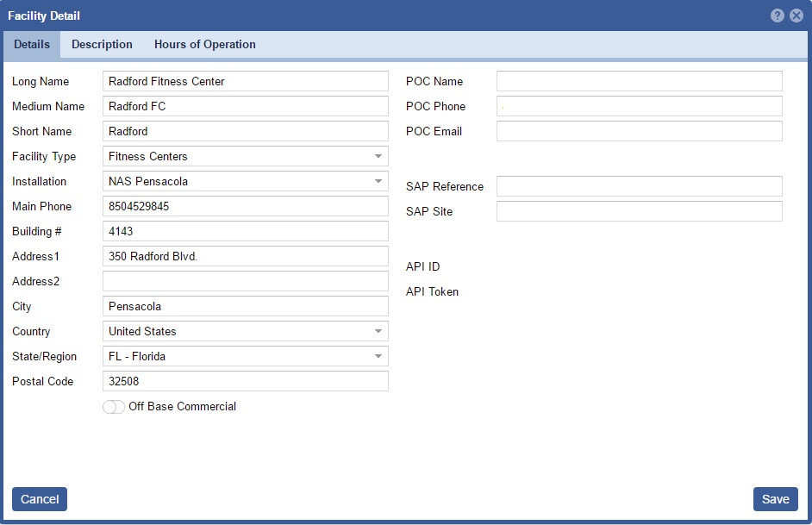
Task: Open the Installation dropdown list
Action: [378, 182]
